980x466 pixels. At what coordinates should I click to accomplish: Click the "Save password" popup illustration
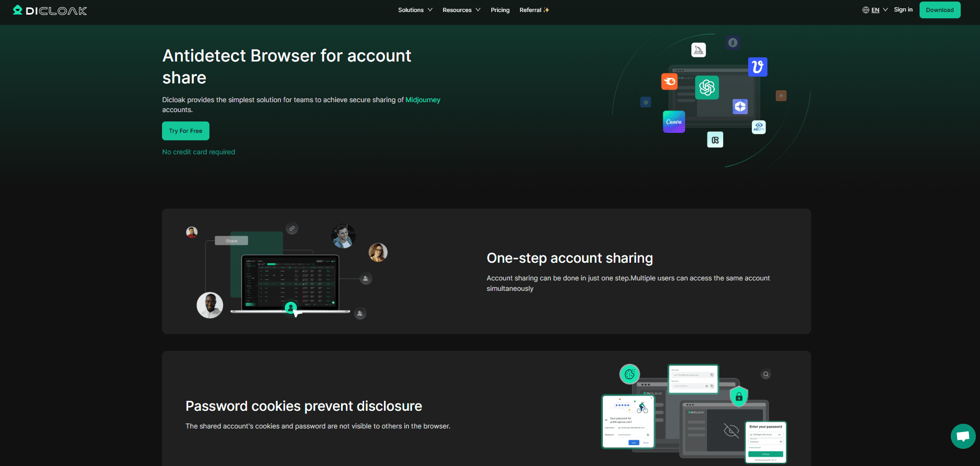click(628, 421)
